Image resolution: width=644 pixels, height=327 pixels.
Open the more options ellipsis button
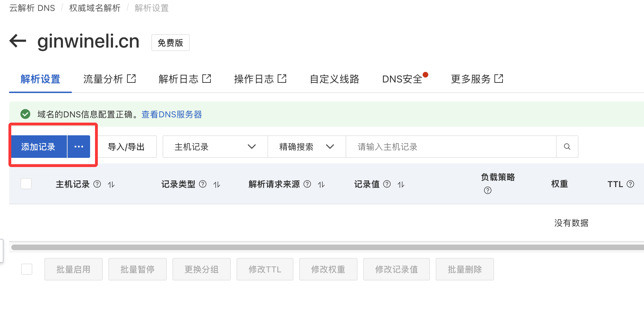point(79,147)
